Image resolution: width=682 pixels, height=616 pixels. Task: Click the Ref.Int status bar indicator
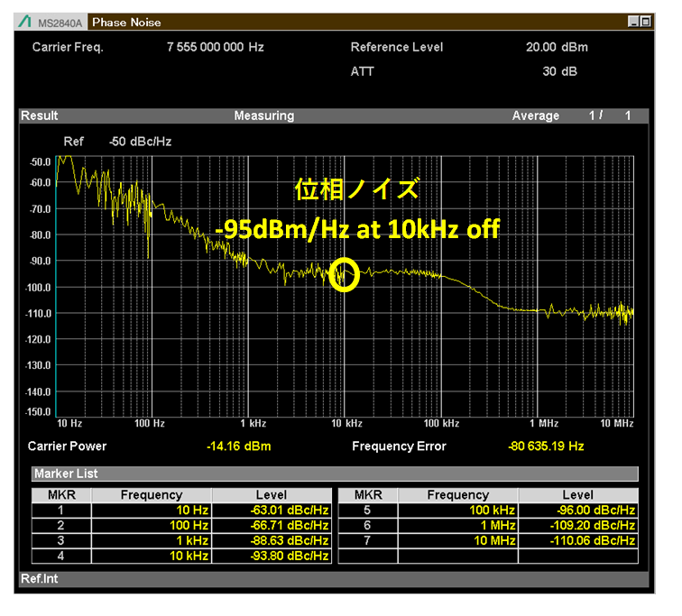pos(40,578)
